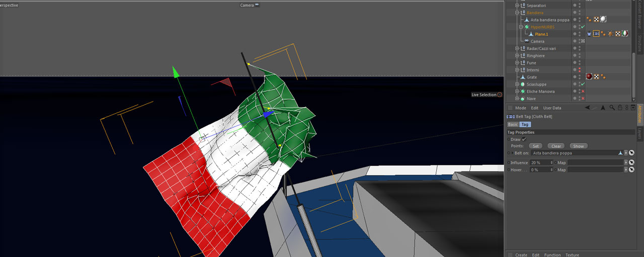This screenshot has width=644, height=257.
Task: Click the viewport Camera link icon
Action: (257, 5)
